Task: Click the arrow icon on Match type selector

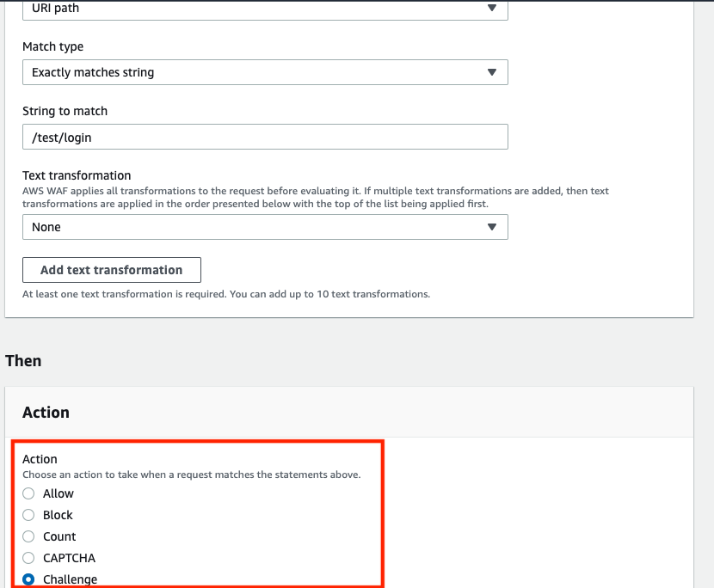Action: (x=491, y=72)
